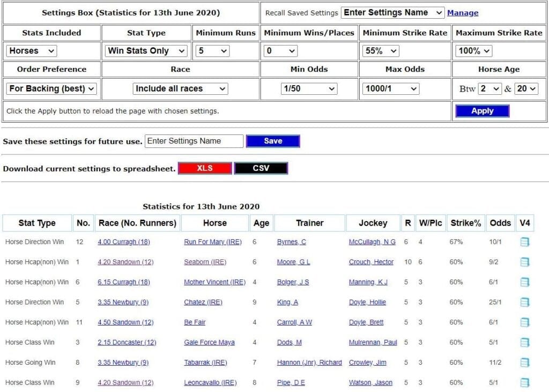Open the 2.15 Doncaster (12) race link
The width and height of the screenshot is (549, 392).
(127, 342)
